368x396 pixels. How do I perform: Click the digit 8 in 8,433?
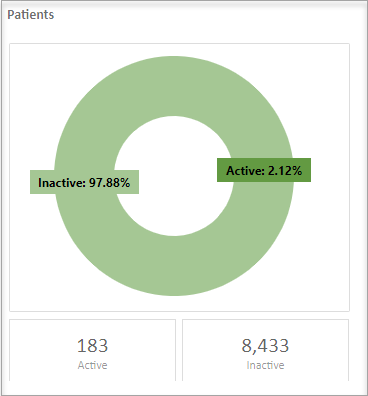pyautogui.click(x=246, y=346)
